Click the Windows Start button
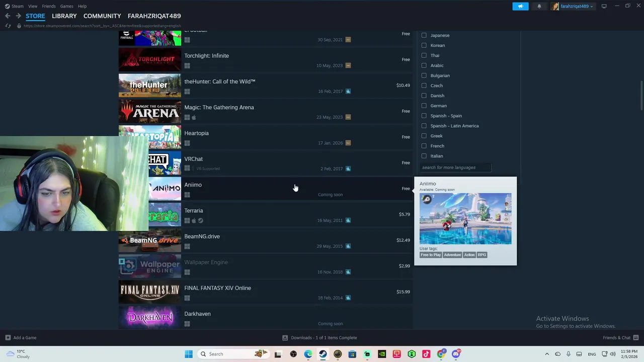Screen dimensions: 644x362 pyautogui.click(x=189, y=354)
